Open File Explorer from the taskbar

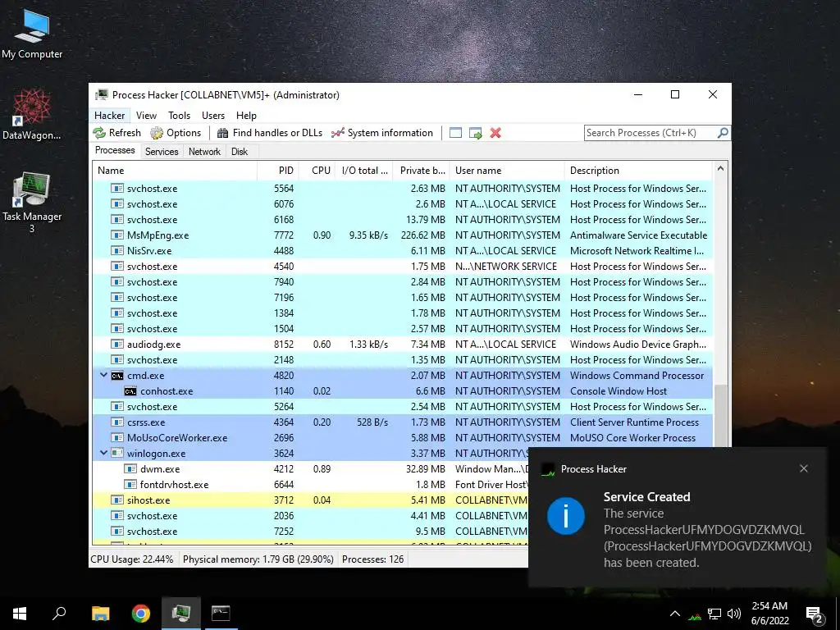point(100,614)
